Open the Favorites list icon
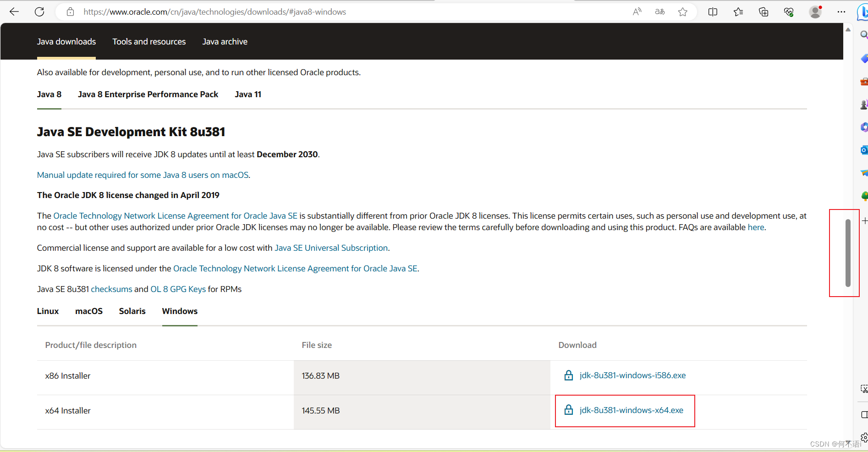 [738, 12]
